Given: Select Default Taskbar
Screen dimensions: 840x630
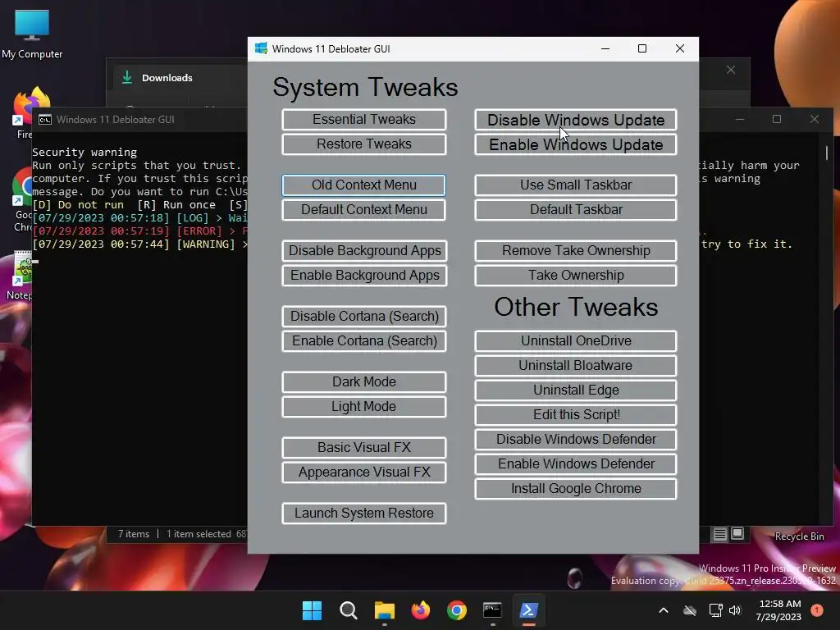Looking at the screenshot, I should pyautogui.click(x=576, y=209).
